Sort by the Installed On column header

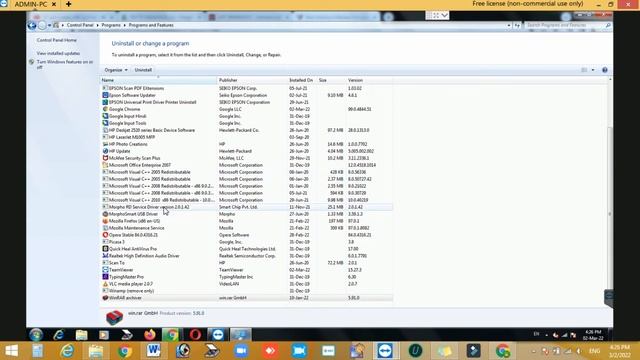(x=302, y=80)
